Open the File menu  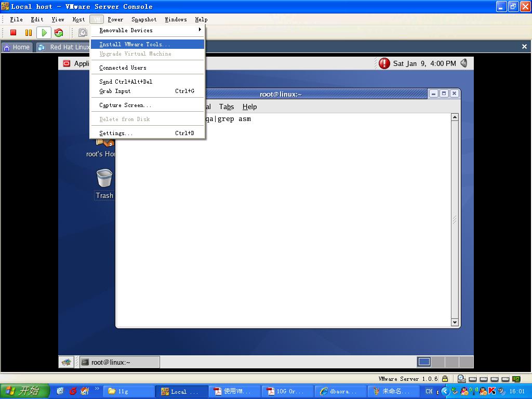coord(16,19)
